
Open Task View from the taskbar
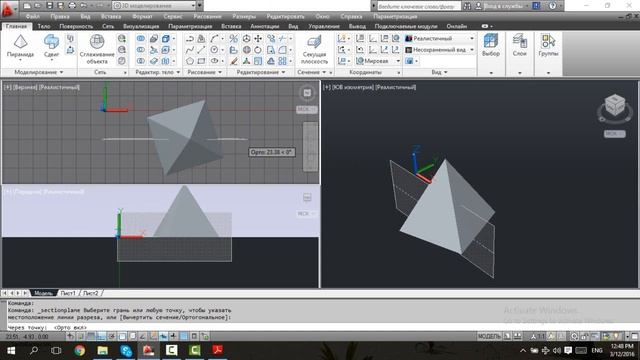56,350
